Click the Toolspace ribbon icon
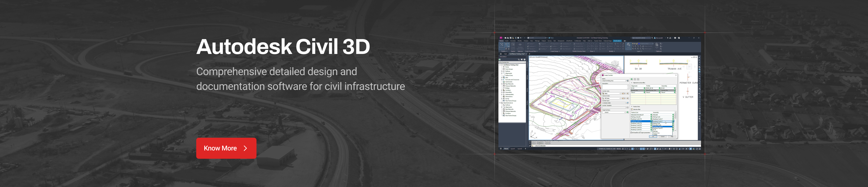Screen dimensions: 868x187 click(x=502, y=46)
